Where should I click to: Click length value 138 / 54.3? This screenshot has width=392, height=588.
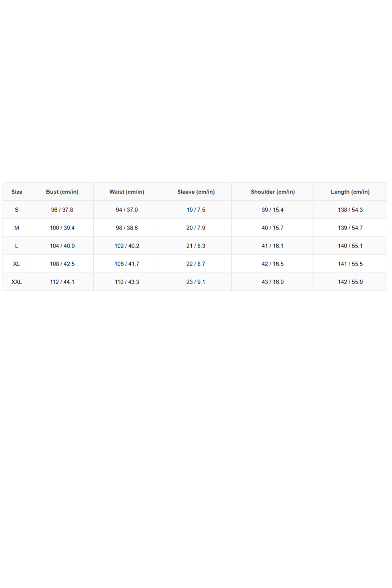(350, 210)
